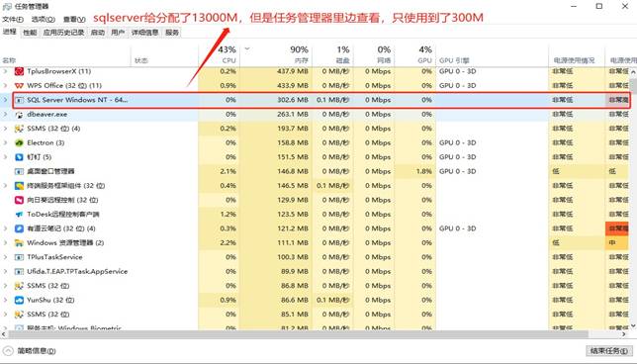This screenshot has width=637, height=364.
Task: Click the 1.8% GPU value
Action: [424, 171]
